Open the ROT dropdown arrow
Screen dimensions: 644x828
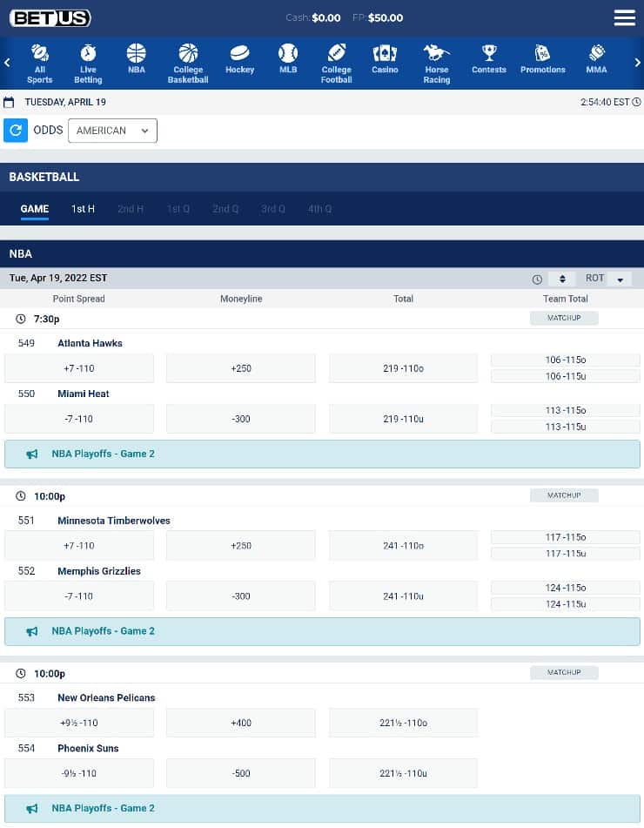(x=621, y=279)
